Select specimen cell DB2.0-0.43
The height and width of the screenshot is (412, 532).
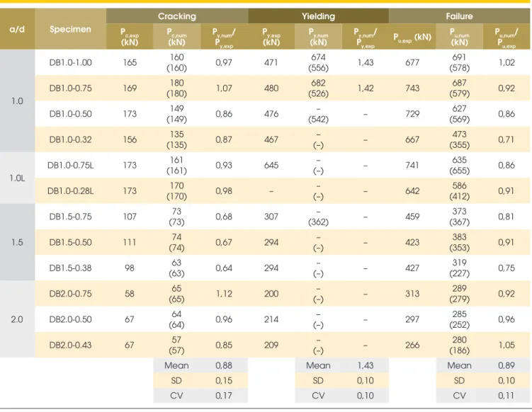point(70,345)
